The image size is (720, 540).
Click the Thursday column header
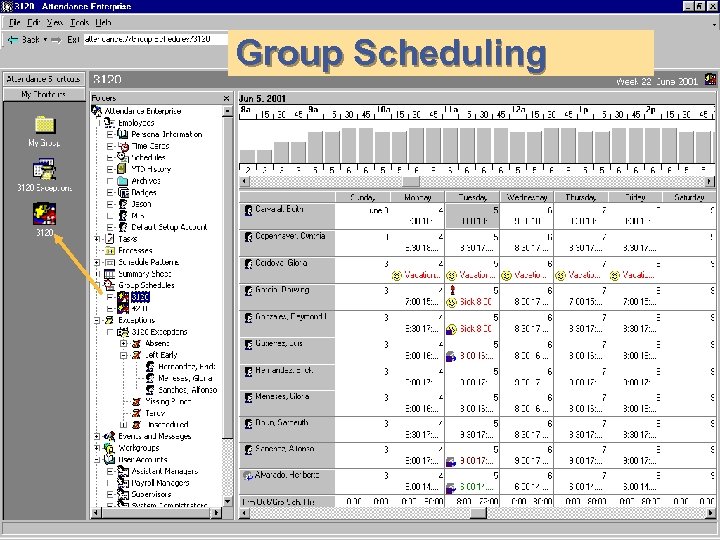[x=581, y=197]
